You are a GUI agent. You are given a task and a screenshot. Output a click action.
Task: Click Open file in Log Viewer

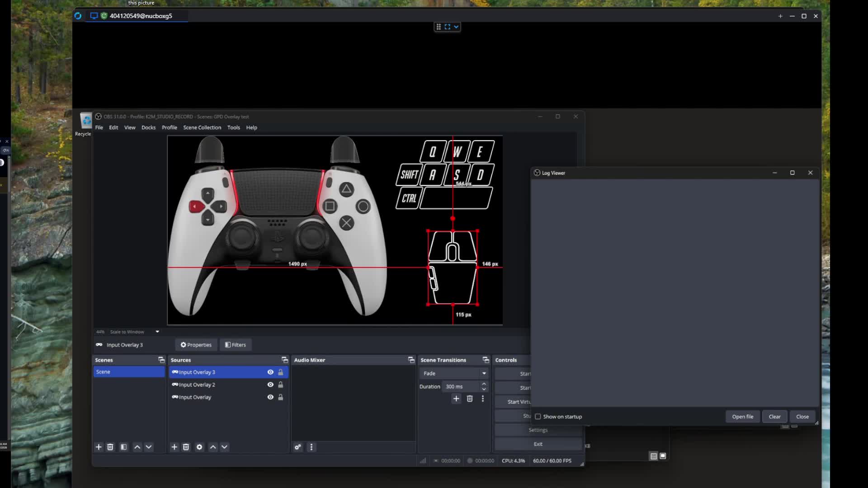pyautogui.click(x=743, y=417)
